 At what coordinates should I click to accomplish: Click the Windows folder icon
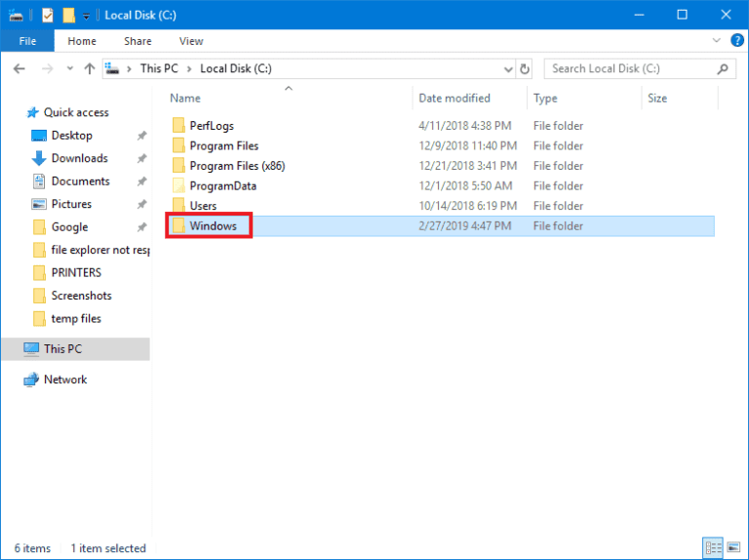[178, 225]
